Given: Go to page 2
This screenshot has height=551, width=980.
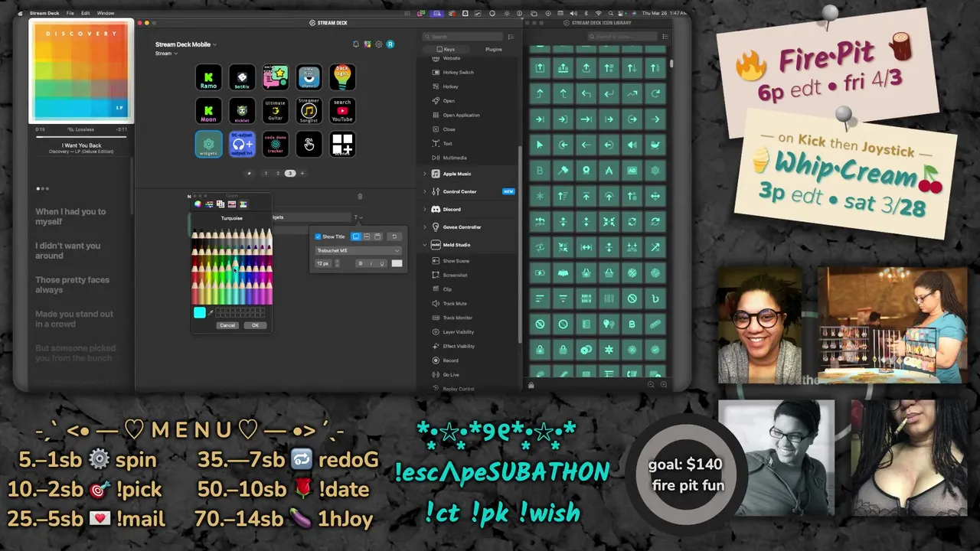Looking at the screenshot, I should (278, 174).
